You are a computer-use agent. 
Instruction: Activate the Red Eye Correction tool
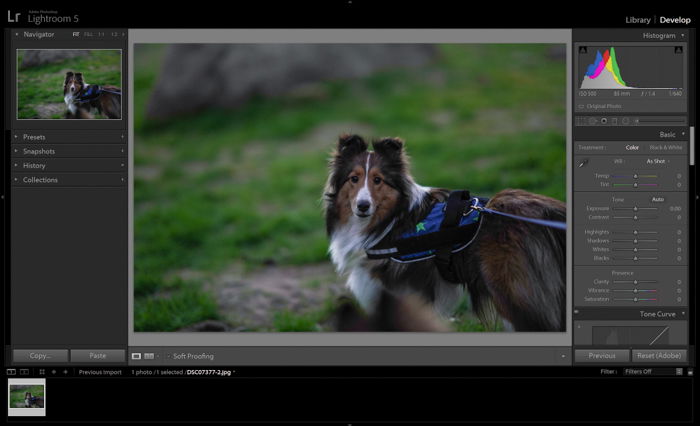pyautogui.click(x=604, y=121)
